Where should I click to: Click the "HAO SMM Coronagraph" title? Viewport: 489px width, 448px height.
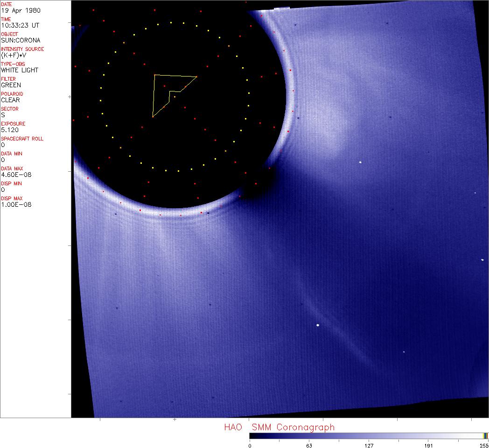pos(279,427)
